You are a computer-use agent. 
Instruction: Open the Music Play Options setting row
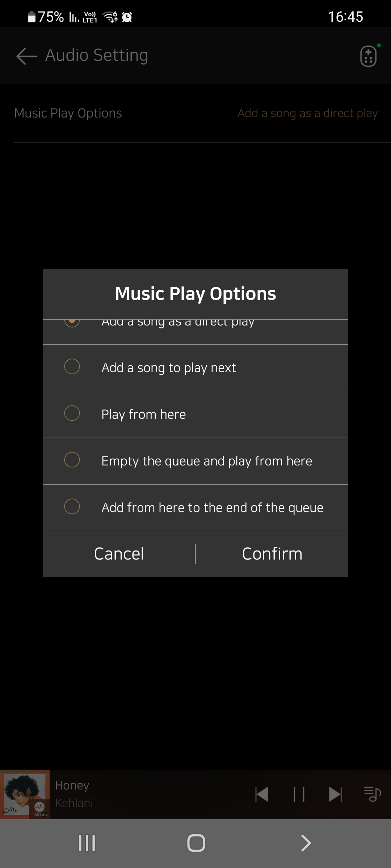195,114
